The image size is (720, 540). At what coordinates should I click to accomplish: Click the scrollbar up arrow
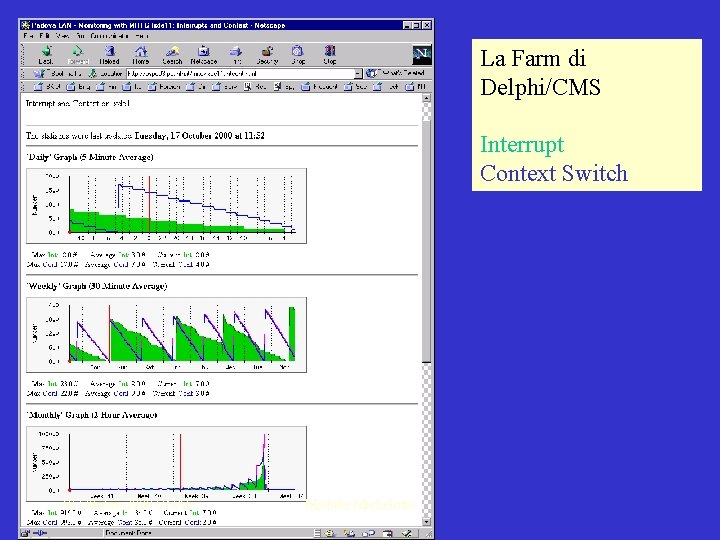tap(427, 98)
